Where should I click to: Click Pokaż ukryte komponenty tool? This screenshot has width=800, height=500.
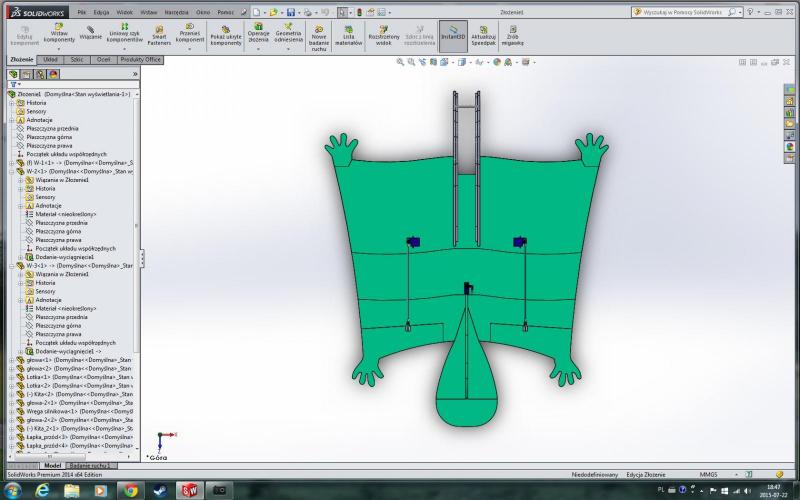pos(226,34)
